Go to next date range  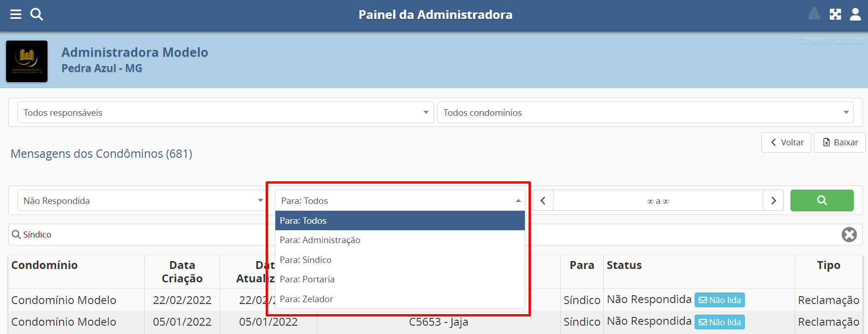click(x=773, y=201)
